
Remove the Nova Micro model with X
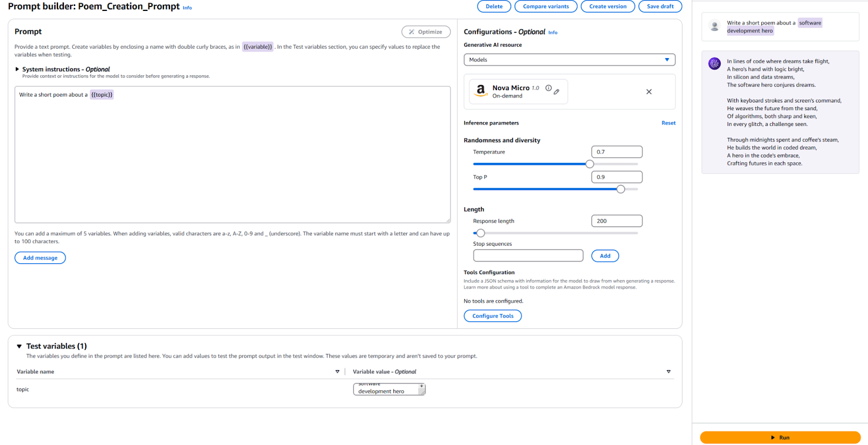point(649,92)
